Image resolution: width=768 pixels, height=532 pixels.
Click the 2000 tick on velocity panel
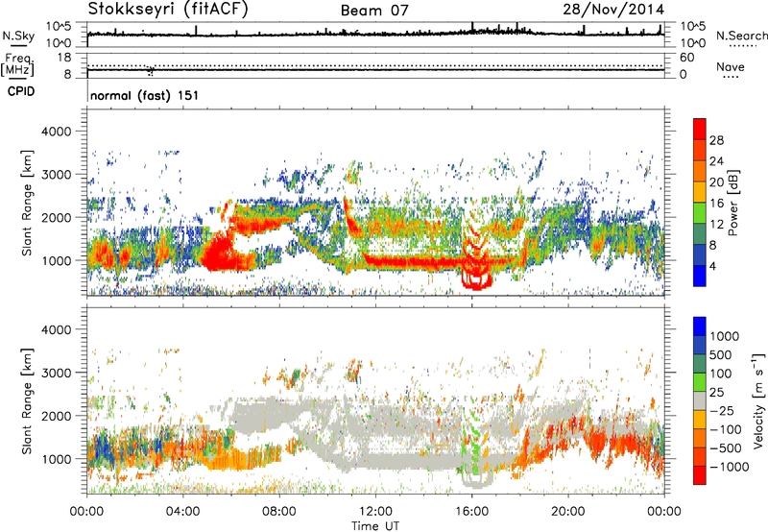(x=56, y=416)
